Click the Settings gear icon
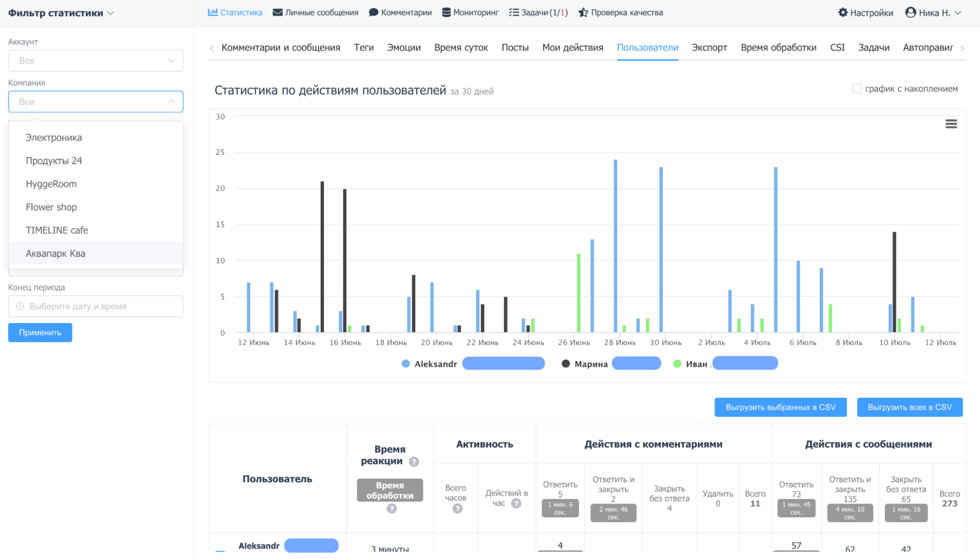980x559 pixels. (x=843, y=13)
